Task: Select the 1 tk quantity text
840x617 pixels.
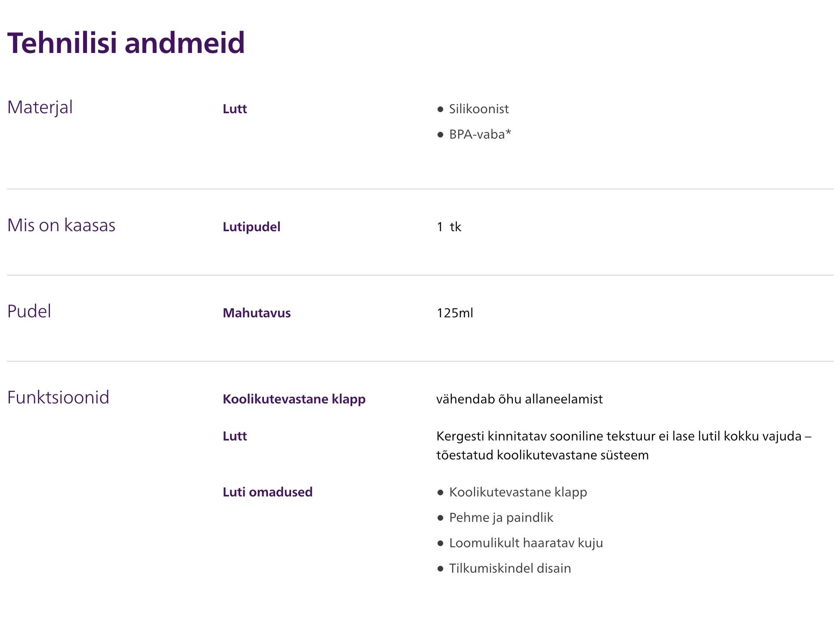Action: (449, 227)
